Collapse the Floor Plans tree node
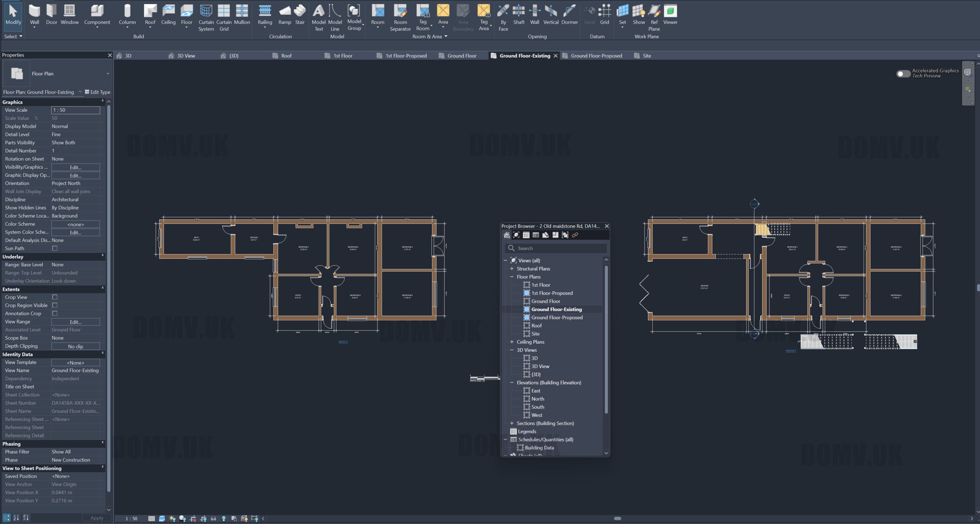Viewport: 980px width, 524px height. coord(512,277)
